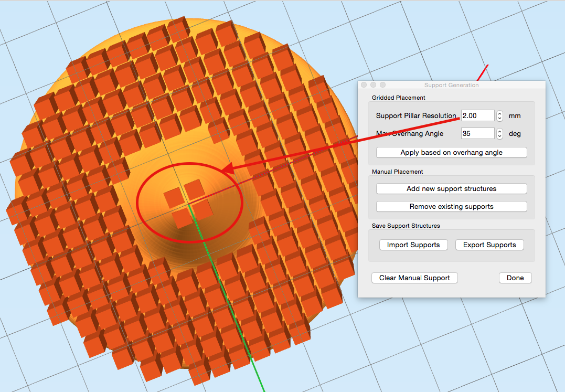The image size is (565, 392).
Task: Click the Done button
Action: pos(515,278)
